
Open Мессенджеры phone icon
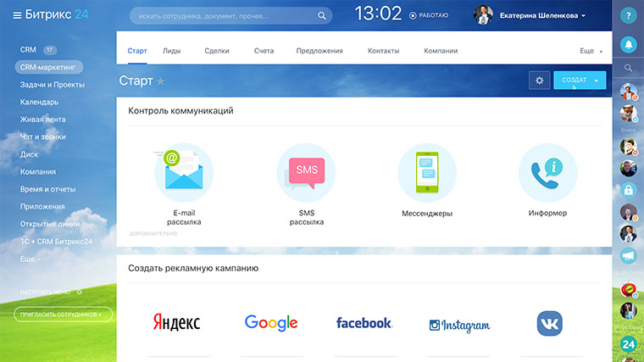pyautogui.click(x=427, y=173)
